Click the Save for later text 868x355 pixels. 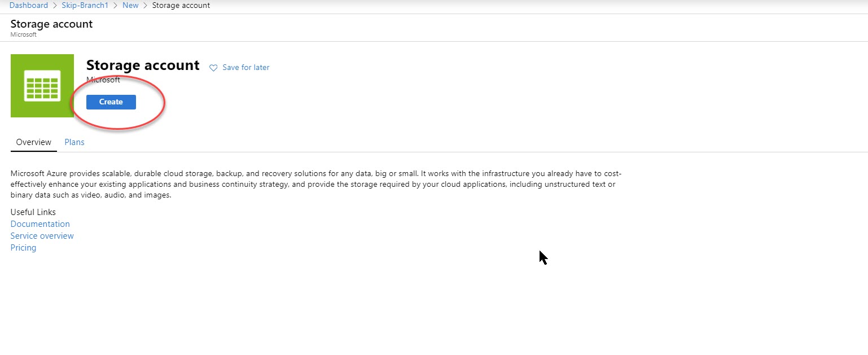246,68
